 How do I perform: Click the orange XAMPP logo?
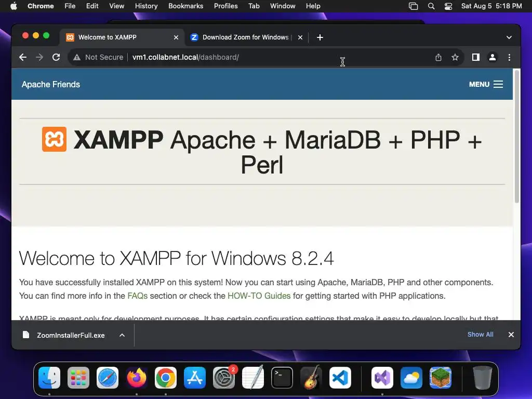(54, 139)
